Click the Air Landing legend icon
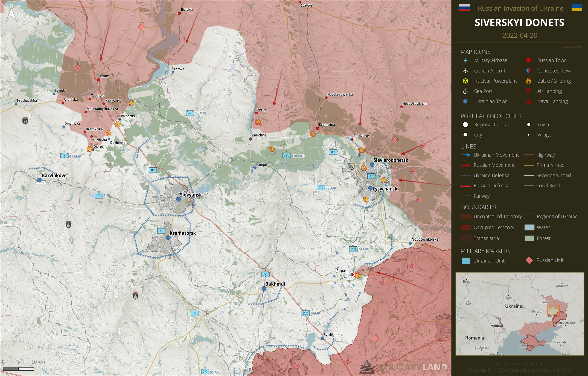Screen dimensions: 588x376 [x=528, y=91]
